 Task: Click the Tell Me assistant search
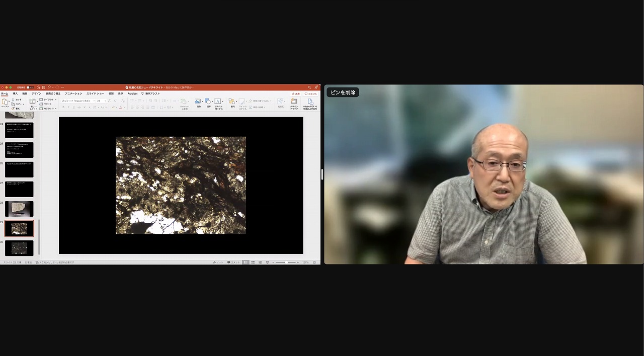coord(151,94)
